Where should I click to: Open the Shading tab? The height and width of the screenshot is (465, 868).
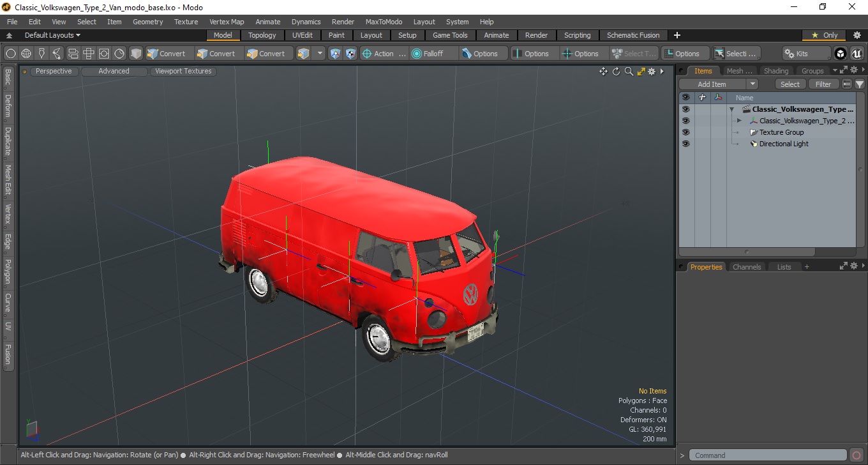776,71
